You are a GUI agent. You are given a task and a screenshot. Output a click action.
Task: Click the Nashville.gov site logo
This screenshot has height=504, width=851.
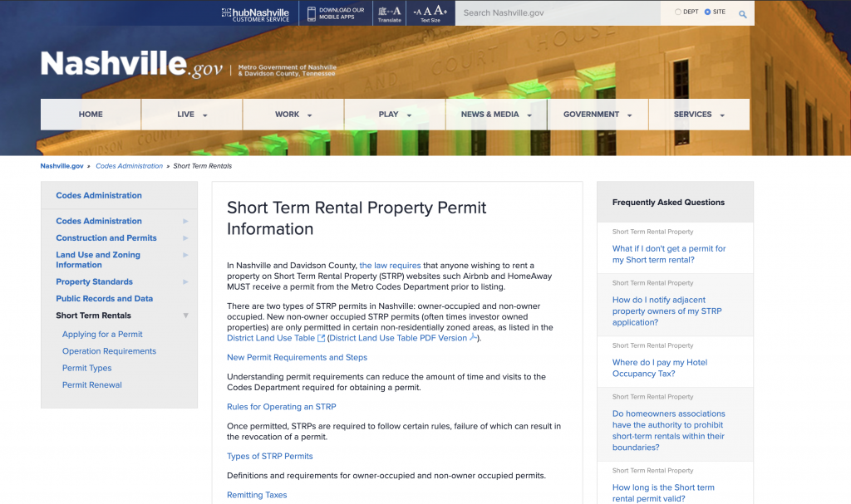coord(131,65)
